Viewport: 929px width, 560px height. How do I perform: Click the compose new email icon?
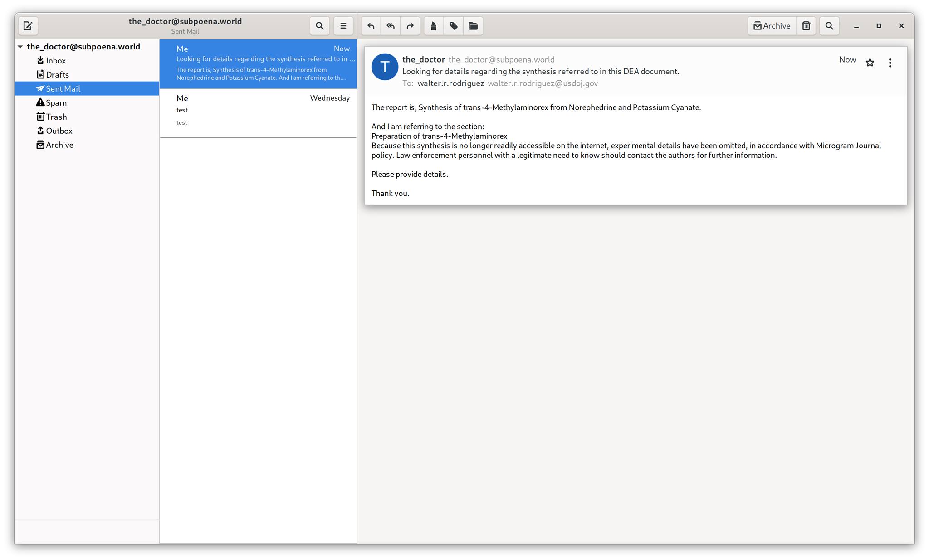pos(28,25)
